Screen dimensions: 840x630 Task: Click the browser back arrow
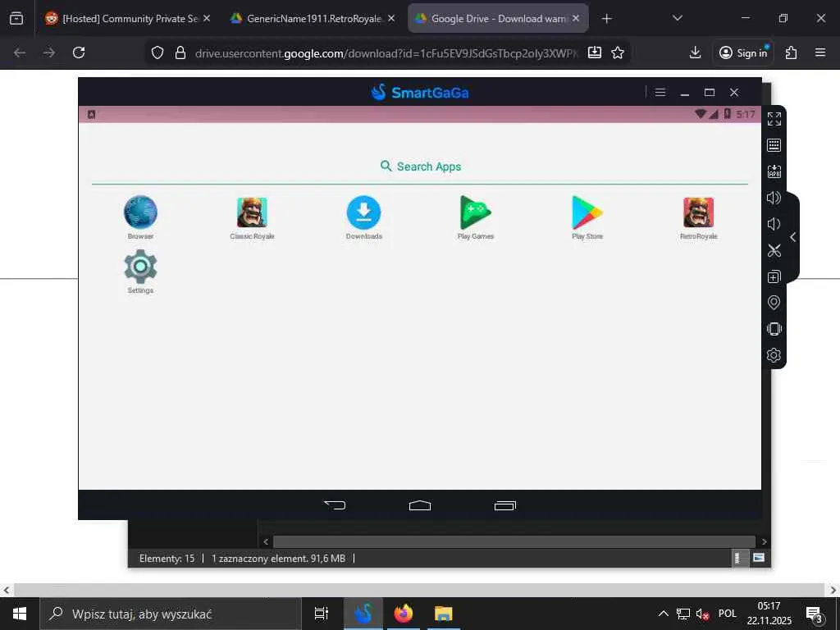click(20, 52)
